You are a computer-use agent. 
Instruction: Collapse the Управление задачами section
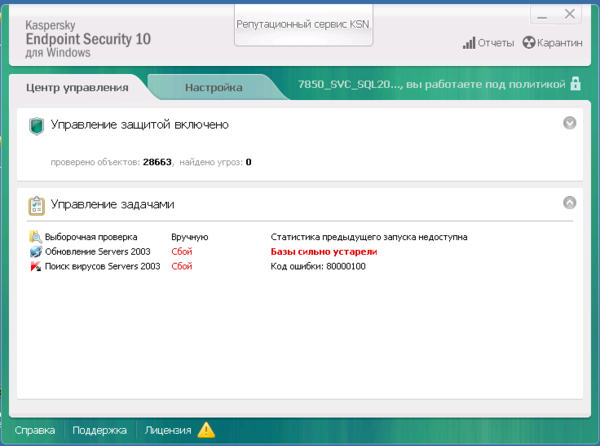click(x=569, y=202)
